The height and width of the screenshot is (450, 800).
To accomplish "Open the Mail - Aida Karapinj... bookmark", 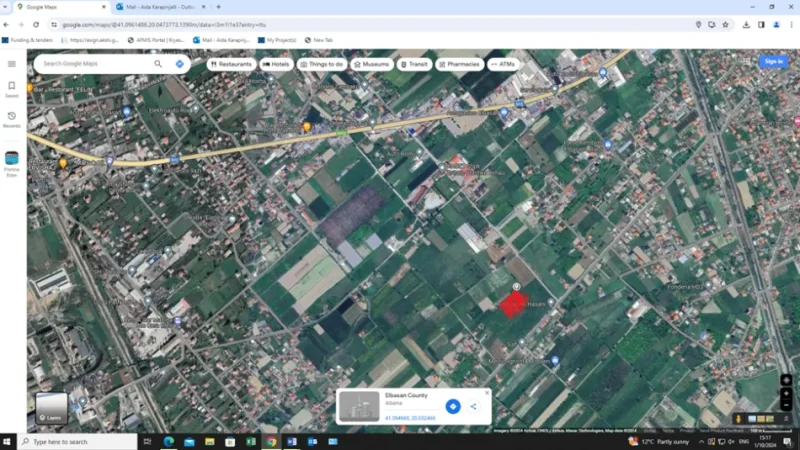I will (221, 40).
